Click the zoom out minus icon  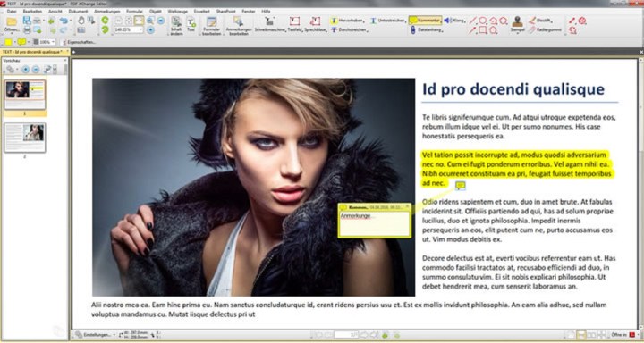[x=161, y=21]
